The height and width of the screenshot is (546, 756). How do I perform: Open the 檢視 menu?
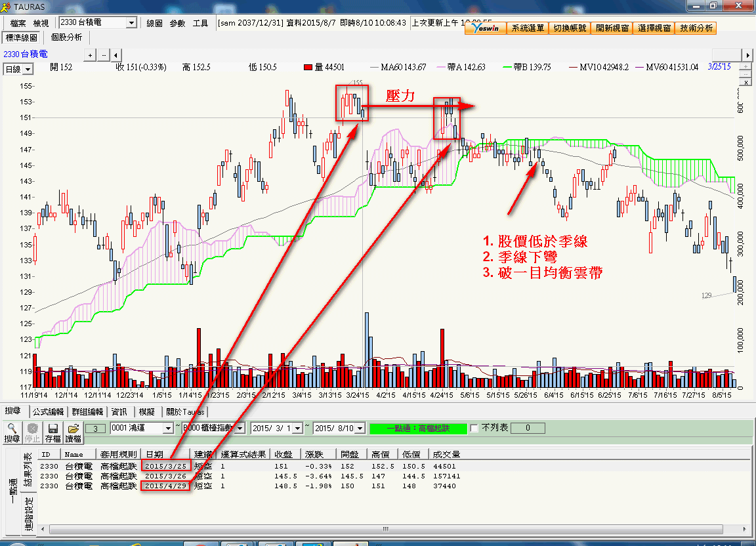(41, 23)
